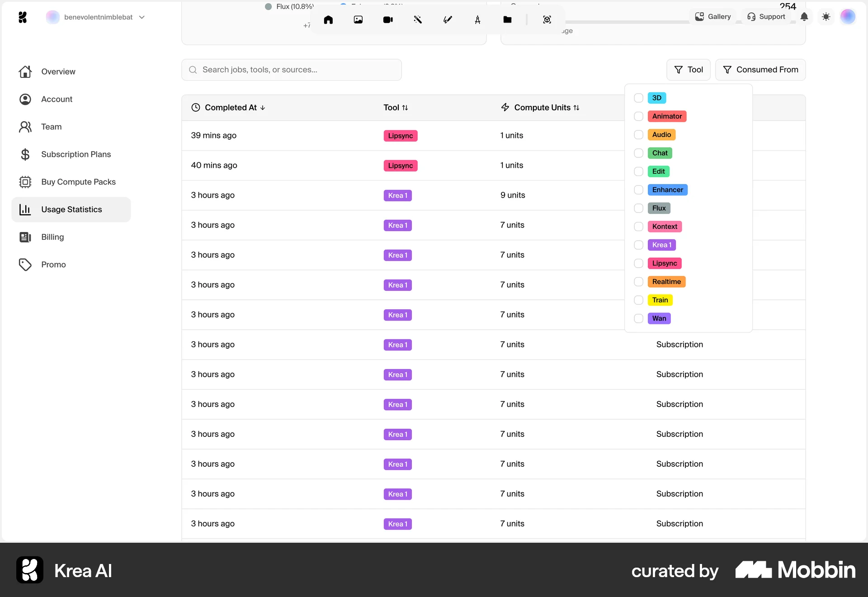Click the Gallery button
Image resolution: width=868 pixels, height=597 pixels.
coord(713,17)
